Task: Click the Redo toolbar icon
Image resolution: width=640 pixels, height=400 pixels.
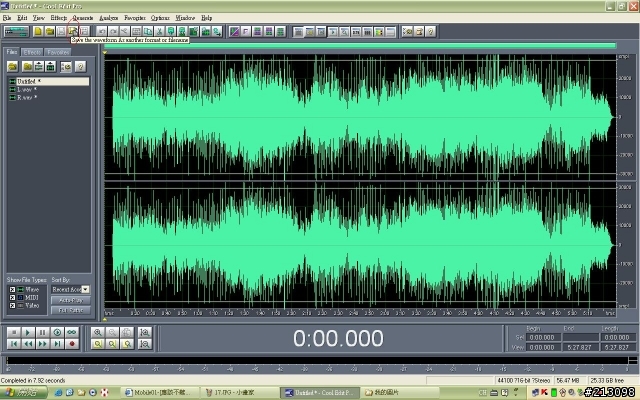Action: [113, 31]
